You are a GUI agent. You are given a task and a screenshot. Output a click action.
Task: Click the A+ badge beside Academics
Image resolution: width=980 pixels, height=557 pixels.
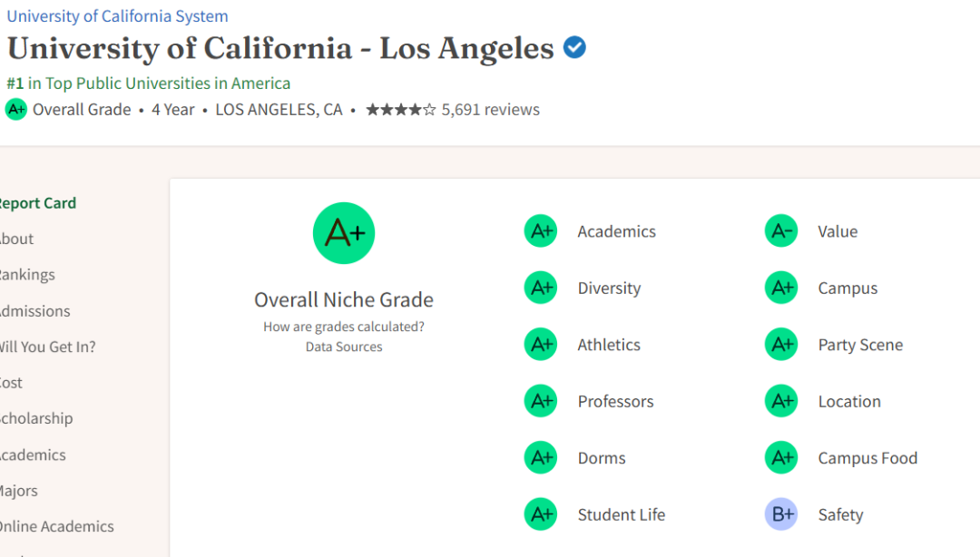(x=541, y=231)
